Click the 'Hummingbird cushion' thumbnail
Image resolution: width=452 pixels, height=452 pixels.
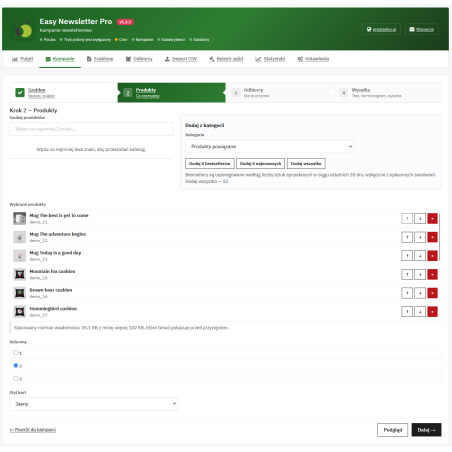(20, 312)
